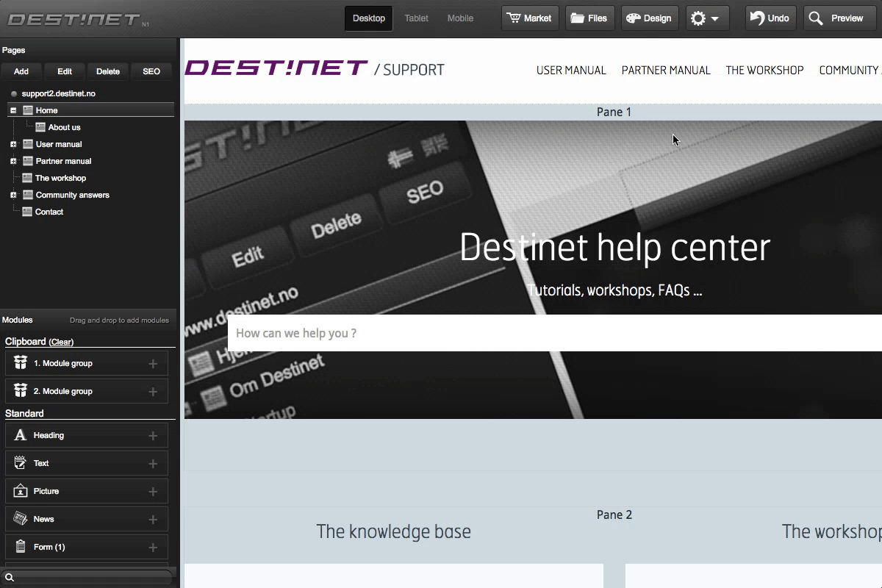Switch to Desktop view mode
Screen dimensions: 882x588
pyautogui.click(x=368, y=18)
